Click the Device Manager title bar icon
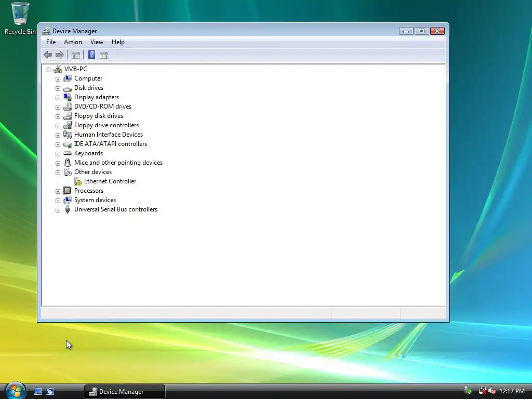 click(x=46, y=31)
